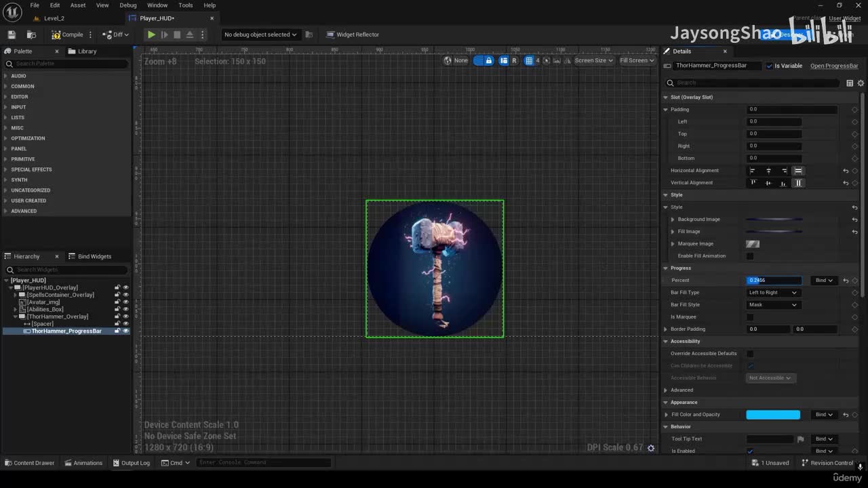The image size is (868, 488).
Task: Open Details property matrix grid icon
Action: click(x=850, y=83)
